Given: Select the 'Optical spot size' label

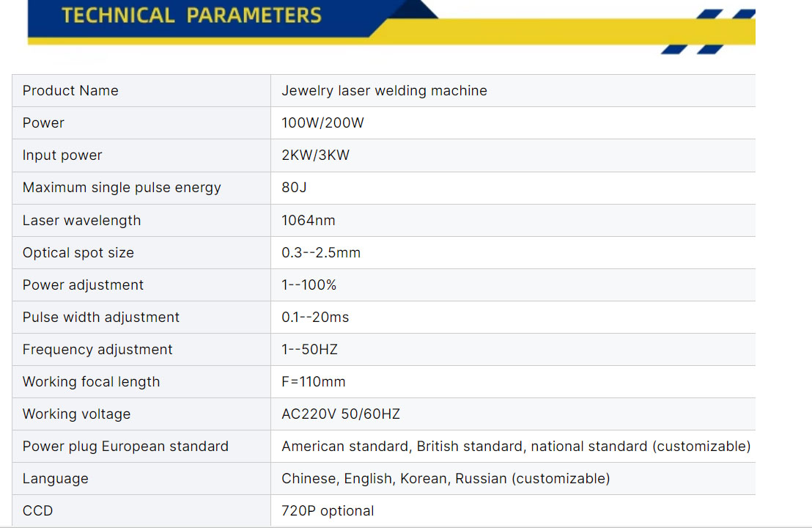Looking at the screenshot, I should [x=78, y=253].
